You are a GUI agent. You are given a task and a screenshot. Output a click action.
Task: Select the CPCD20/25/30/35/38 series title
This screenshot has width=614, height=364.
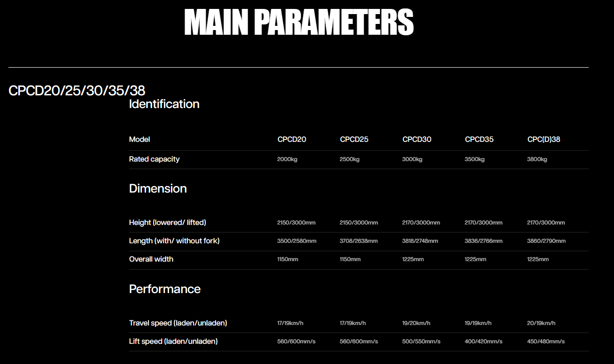pos(77,91)
